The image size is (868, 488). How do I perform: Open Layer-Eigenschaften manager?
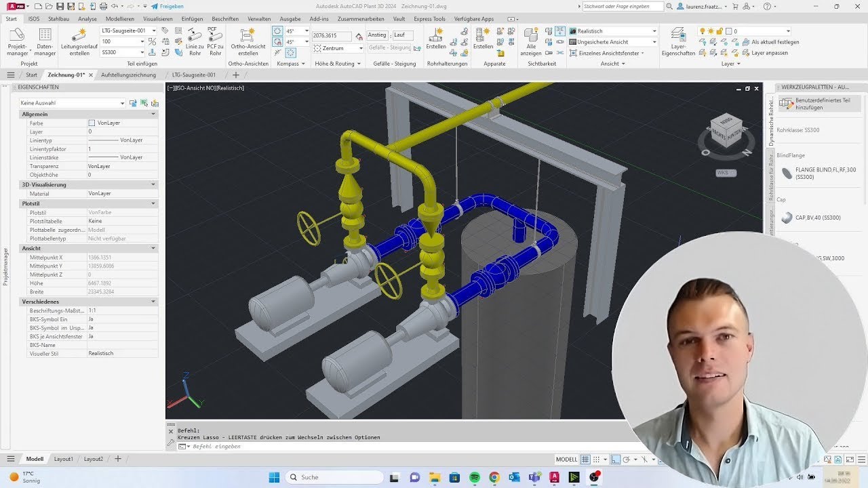(678, 41)
